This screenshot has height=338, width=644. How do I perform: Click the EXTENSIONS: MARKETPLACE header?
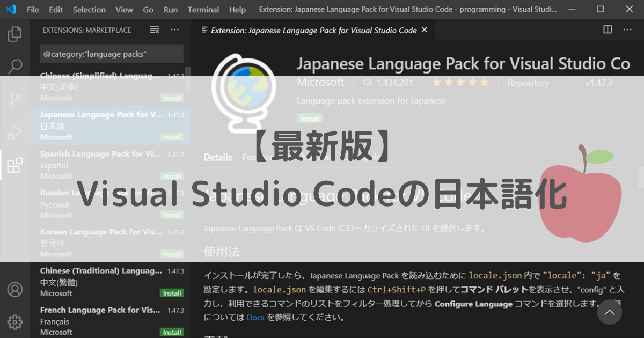pos(87,30)
